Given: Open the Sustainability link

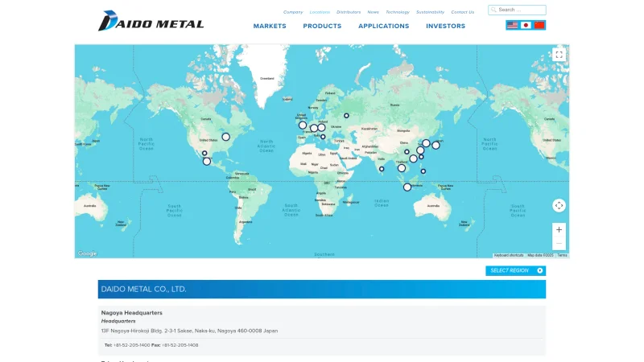Looking at the screenshot, I should tap(430, 12).
